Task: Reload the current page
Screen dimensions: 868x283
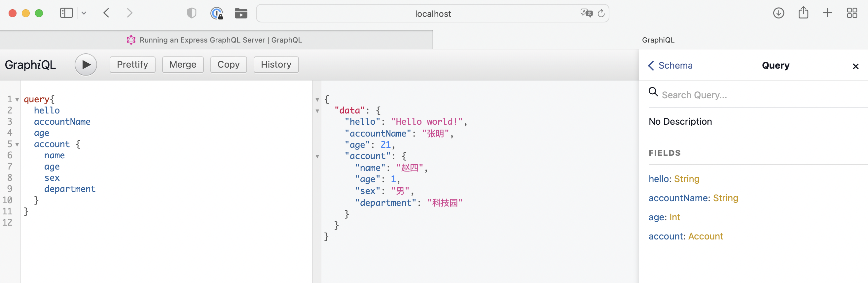Action: [x=601, y=14]
